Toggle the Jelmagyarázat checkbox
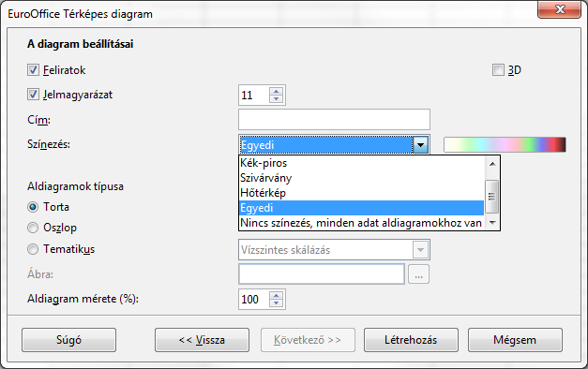Image resolution: width=588 pixels, height=369 pixels. pyautogui.click(x=33, y=95)
